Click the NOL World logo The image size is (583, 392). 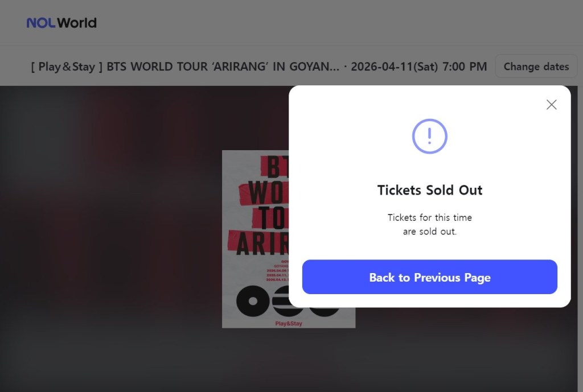61,23
